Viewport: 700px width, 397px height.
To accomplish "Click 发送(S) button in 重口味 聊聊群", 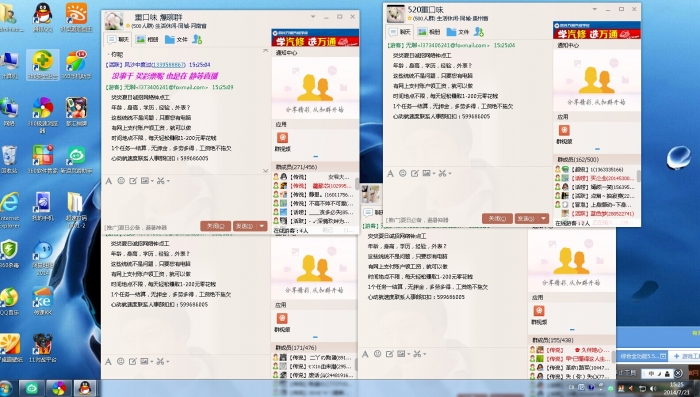I will click(245, 226).
